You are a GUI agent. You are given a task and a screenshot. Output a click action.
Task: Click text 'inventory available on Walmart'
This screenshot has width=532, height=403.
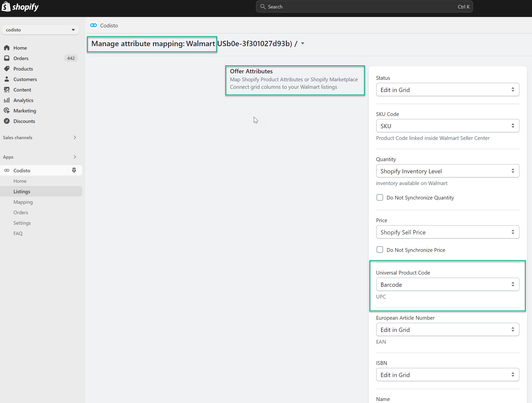pos(412,183)
